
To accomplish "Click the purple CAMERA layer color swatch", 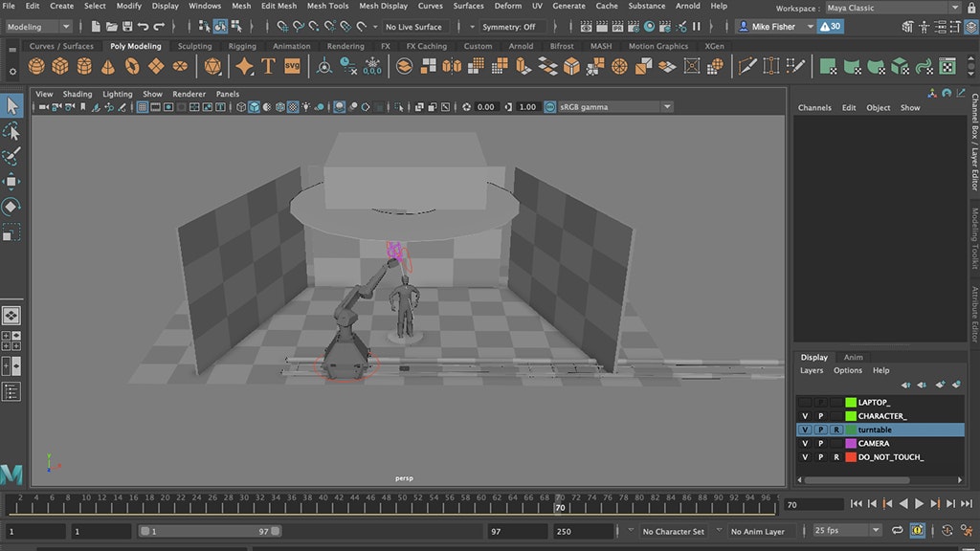I will [x=850, y=444].
